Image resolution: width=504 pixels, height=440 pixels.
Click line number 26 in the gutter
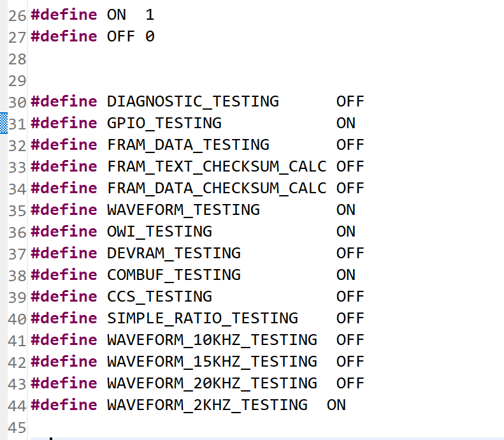(17, 16)
